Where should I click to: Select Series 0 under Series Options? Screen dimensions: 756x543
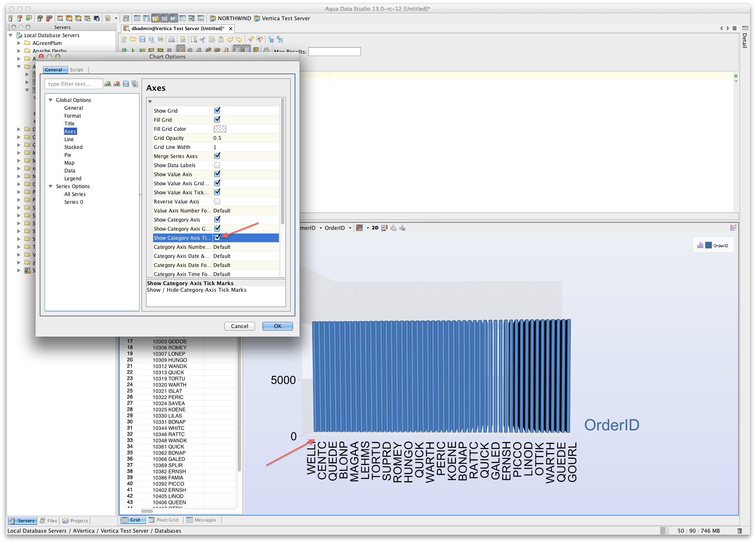(x=73, y=202)
